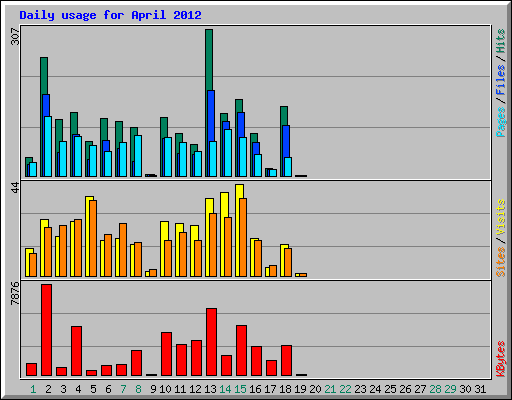This screenshot has height=400, width=512.
Task: Click day 9 on the x-axis
Action: [153, 389]
